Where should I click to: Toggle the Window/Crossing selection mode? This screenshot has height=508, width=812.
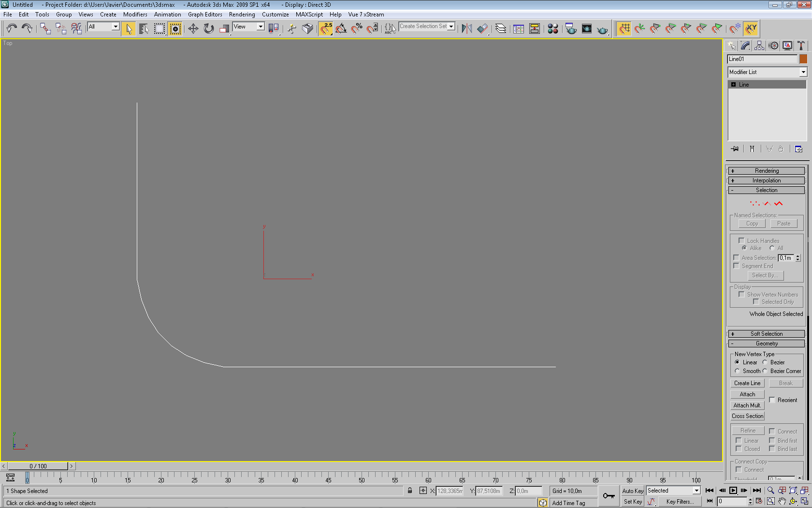(175, 29)
